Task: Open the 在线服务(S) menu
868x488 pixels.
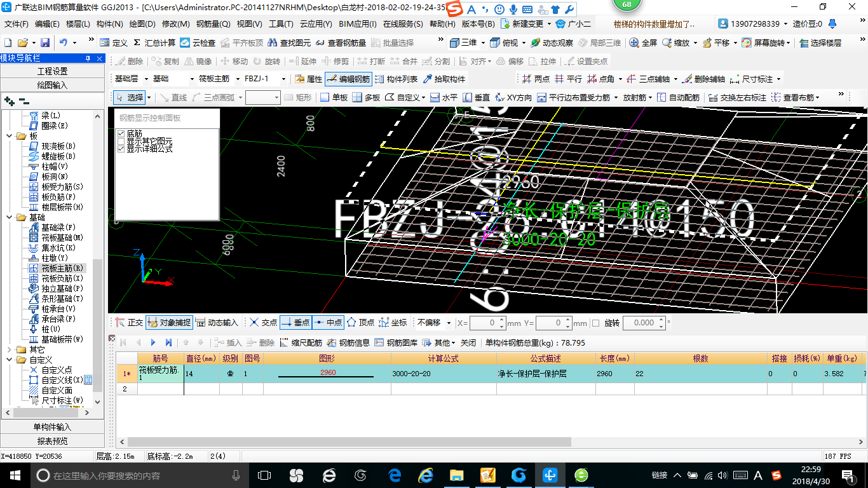Action: 403,24
